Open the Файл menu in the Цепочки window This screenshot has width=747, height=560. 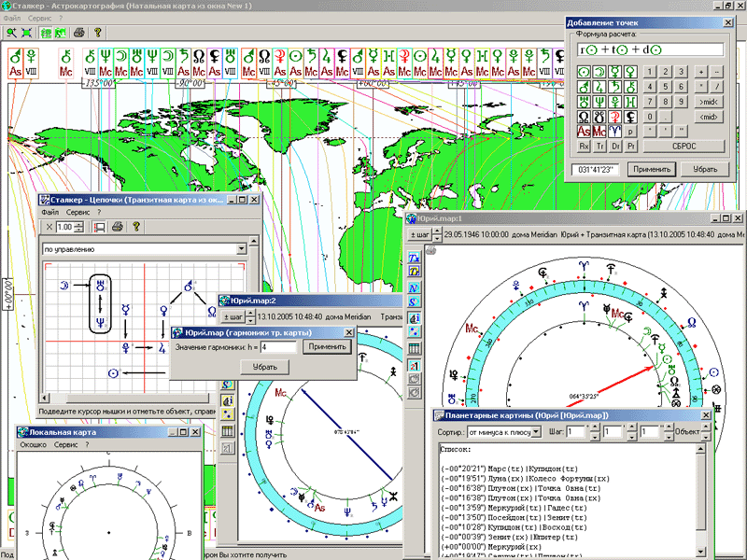(50, 212)
